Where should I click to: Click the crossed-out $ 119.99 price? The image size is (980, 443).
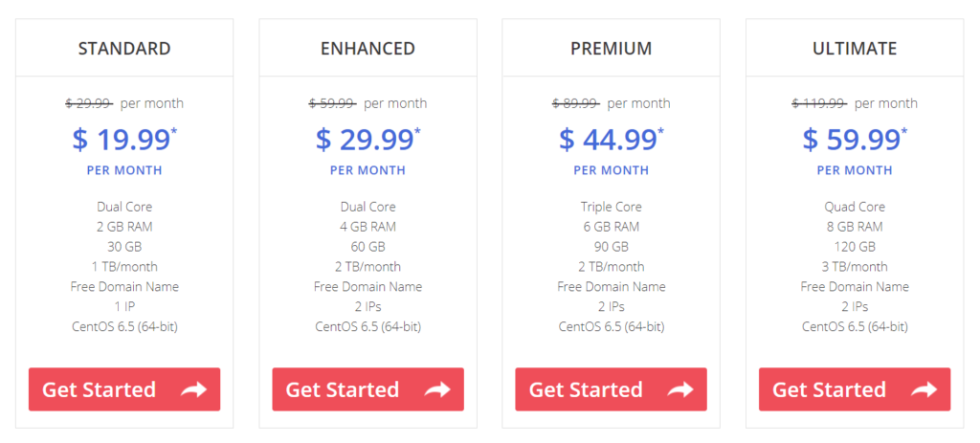click(819, 103)
